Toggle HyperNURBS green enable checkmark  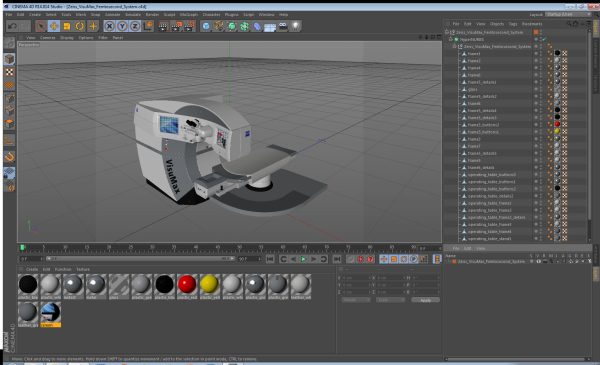click(544, 39)
